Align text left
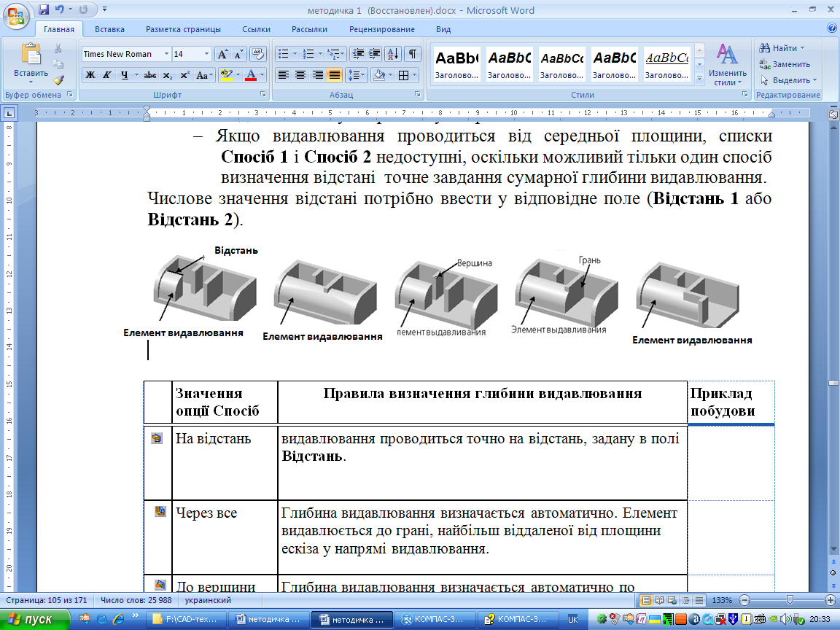Image resolution: width=840 pixels, height=630 pixels. click(284, 75)
